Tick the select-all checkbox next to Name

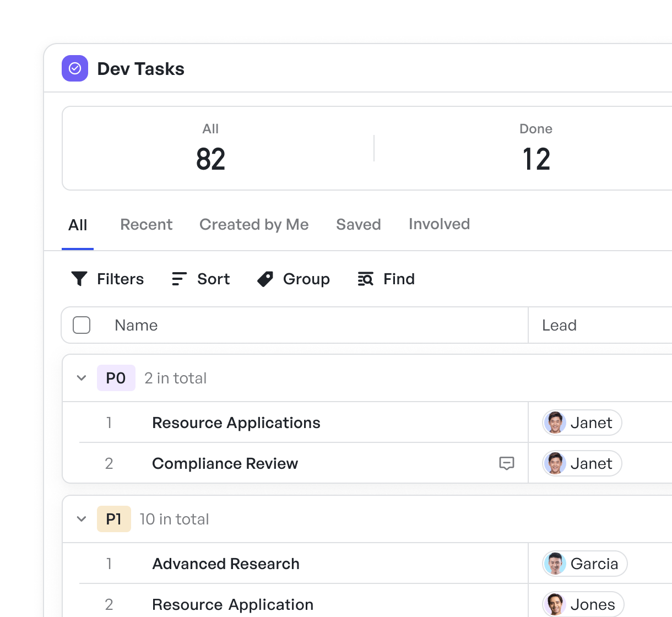click(82, 325)
